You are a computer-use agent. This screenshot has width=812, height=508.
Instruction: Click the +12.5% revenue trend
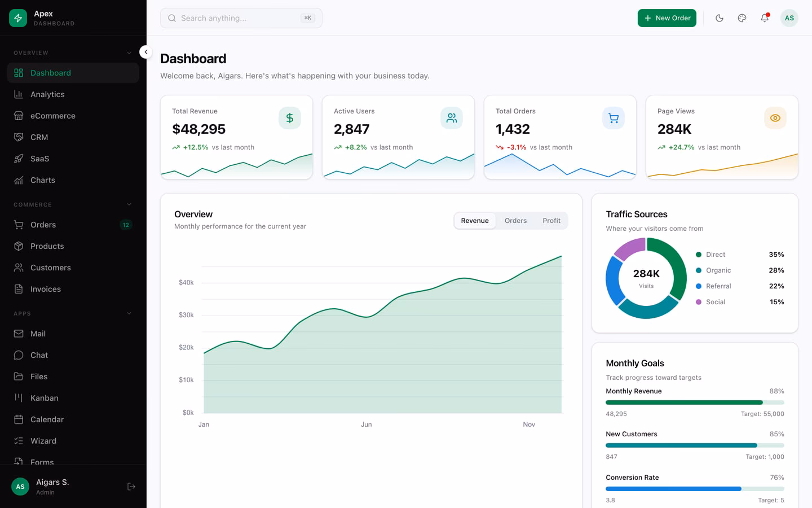(x=196, y=147)
